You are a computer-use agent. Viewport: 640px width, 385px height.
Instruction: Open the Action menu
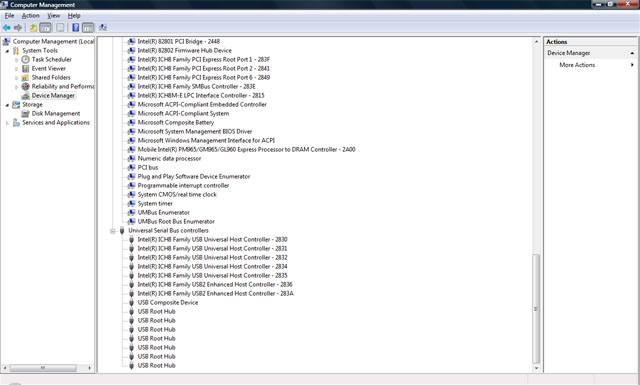(31, 16)
